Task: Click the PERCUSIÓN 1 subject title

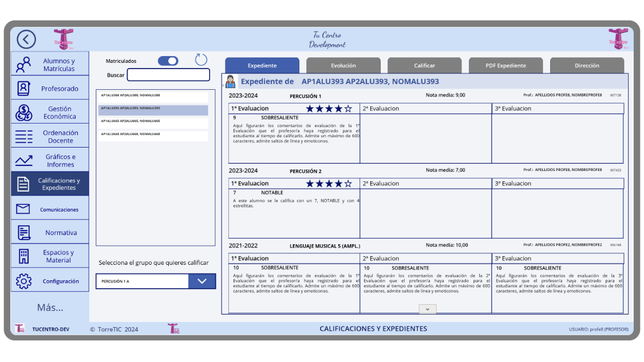Action: (x=306, y=96)
